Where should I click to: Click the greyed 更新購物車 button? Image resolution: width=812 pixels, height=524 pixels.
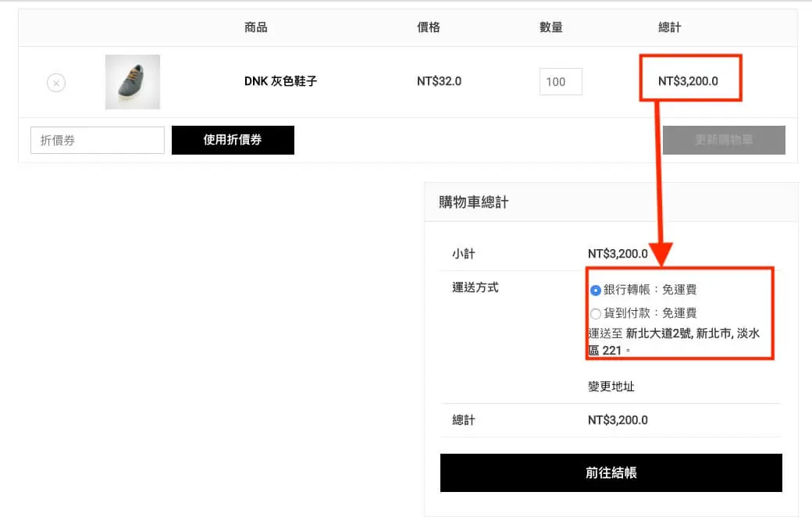pos(724,140)
